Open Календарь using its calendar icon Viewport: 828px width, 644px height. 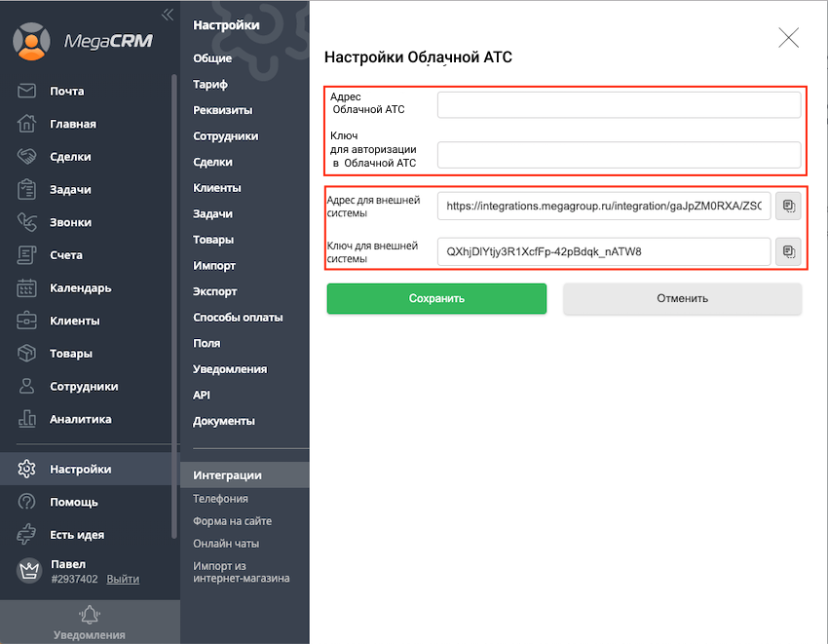(27, 287)
